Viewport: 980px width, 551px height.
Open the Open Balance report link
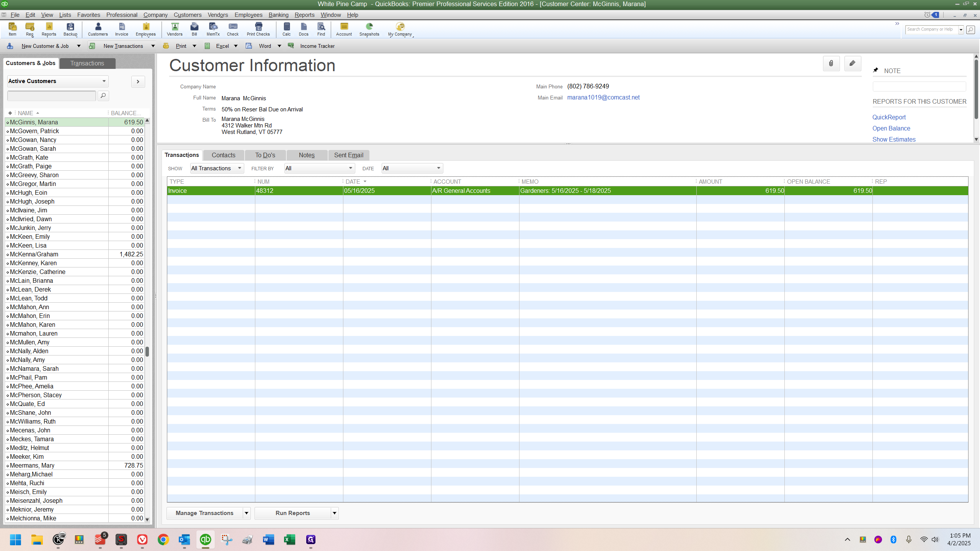pos(891,128)
